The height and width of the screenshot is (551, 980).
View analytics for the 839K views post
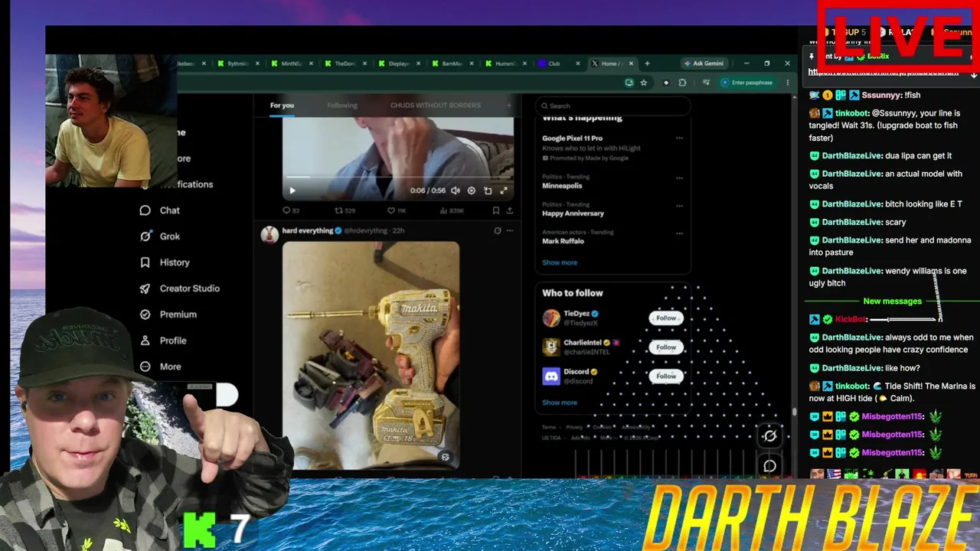click(453, 210)
